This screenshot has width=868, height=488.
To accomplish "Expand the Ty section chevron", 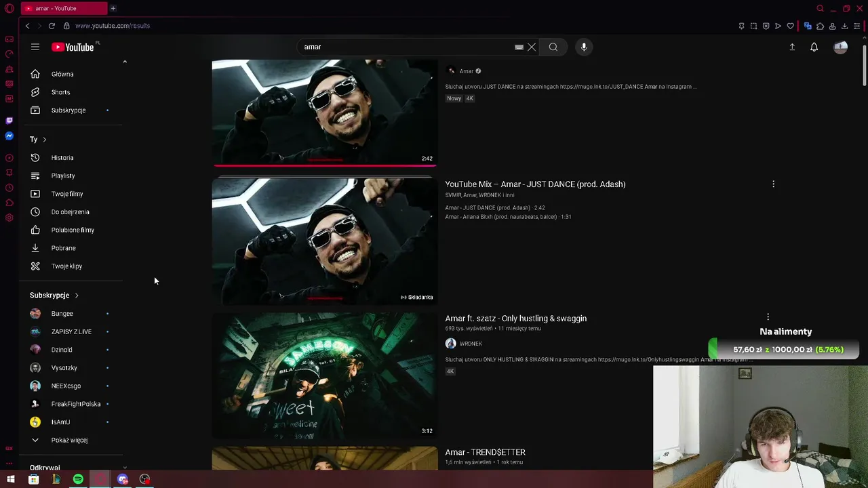I will 44,140.
